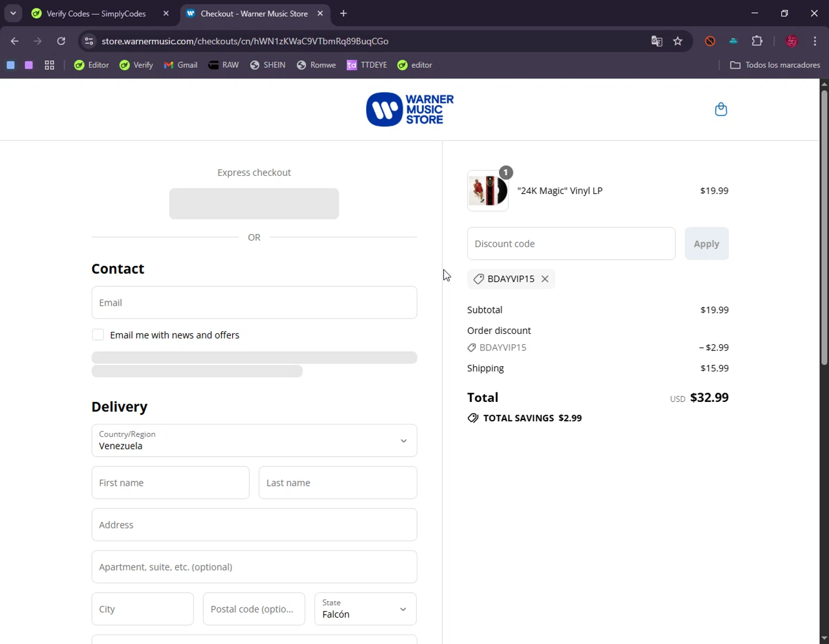
Task: Focus the Postal code field
Action: 254,609
